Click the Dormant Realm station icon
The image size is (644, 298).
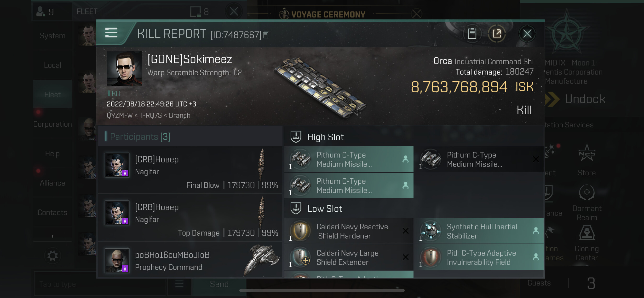(x=586, y=192)
